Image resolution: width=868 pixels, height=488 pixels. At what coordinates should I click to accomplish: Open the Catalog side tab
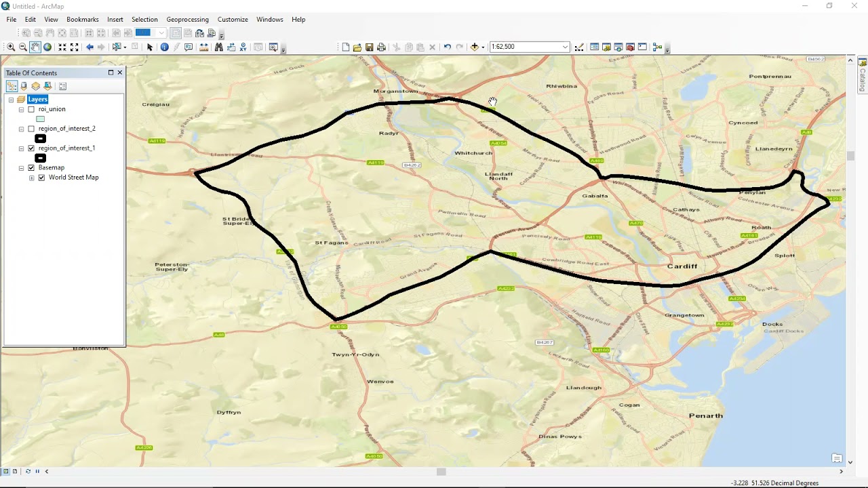(863, 76)
